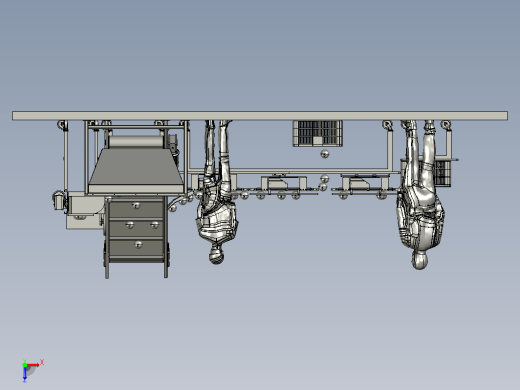Click the blue Z axis arrow on the triad
The image size is (520, 390).
(x=25, y=373)
